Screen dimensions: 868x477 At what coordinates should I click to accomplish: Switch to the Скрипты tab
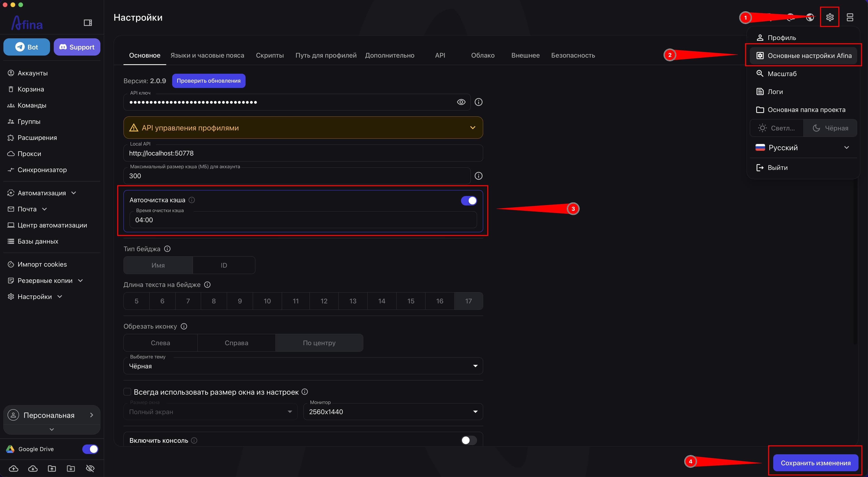click(270, 55)
